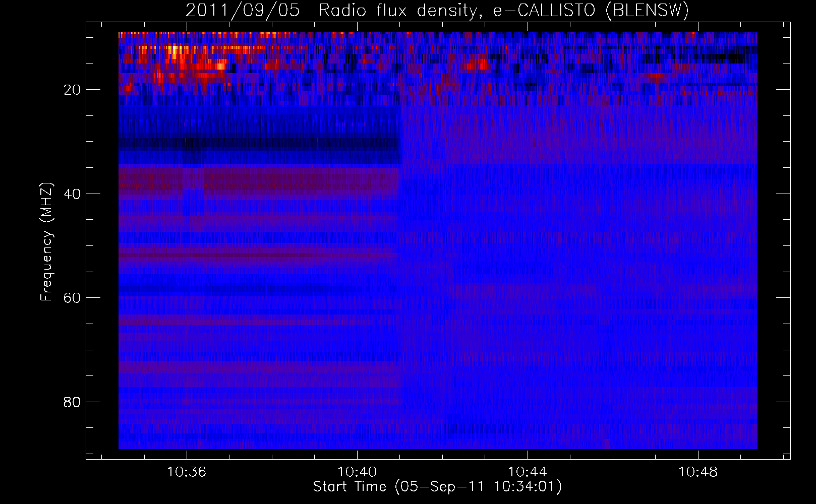Click the time tick label "10:44"
Screen dimensions: 816x504
click(528, 472)
